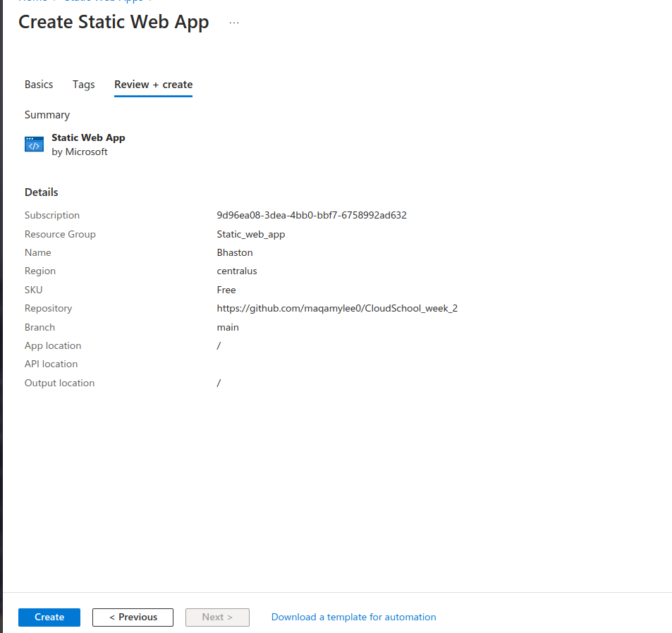The image size is (672, 633).
Task: Open Download a template for automation link
Action: (x=353, y=617)
